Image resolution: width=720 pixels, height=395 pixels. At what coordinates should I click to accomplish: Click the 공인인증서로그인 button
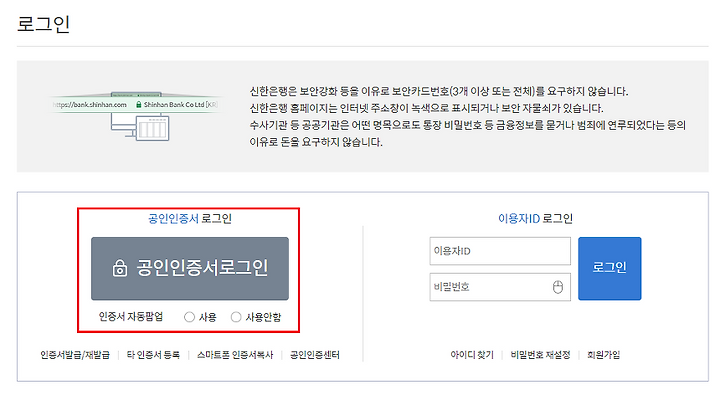190,268
